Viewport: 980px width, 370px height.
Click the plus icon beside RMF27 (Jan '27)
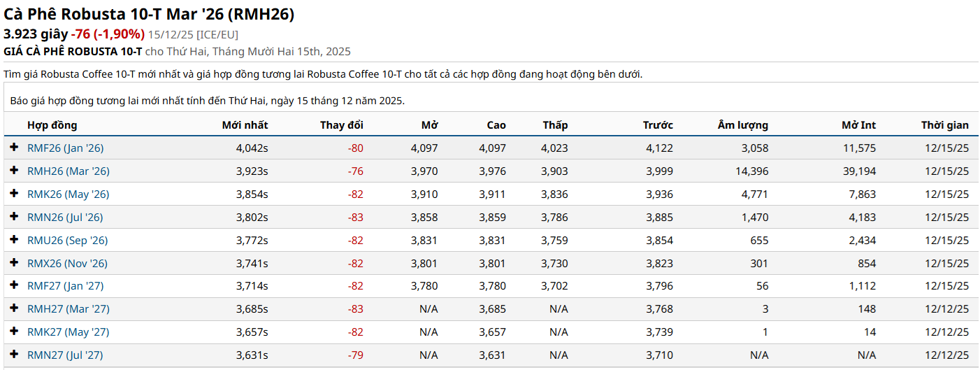pyautogui.click(x=14, y=285)
